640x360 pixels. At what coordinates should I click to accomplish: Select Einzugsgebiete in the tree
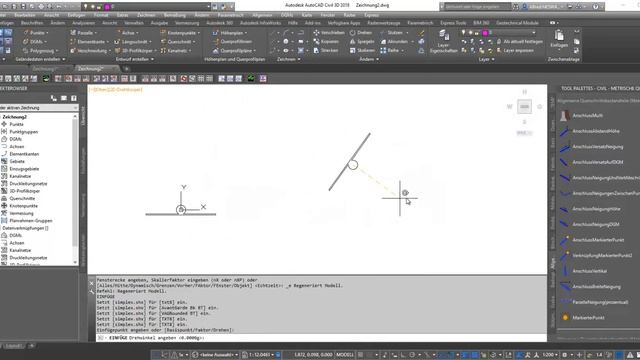[x=24, y=169]
